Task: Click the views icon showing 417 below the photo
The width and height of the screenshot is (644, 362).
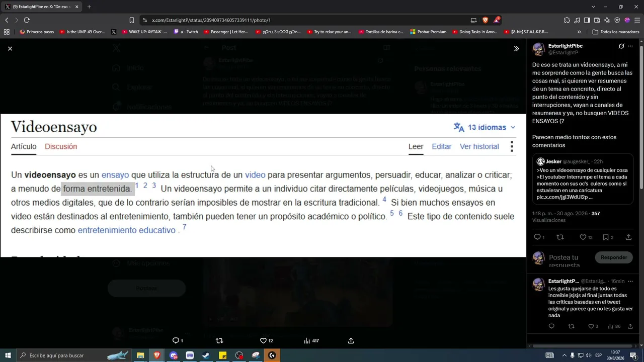Action: pyautogui.click(x=311, y=340)
